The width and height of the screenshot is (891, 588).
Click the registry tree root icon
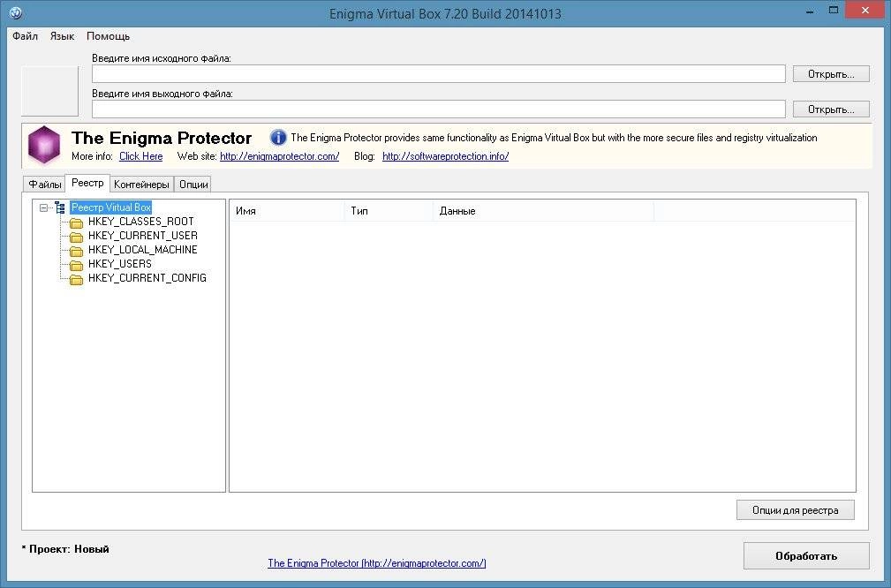(60, 207)
